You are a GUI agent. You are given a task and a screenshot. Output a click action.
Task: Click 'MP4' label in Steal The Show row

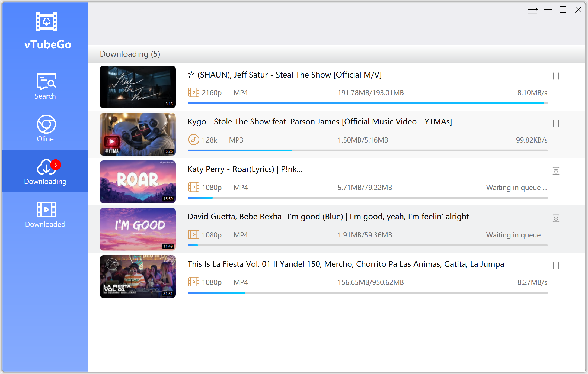point(241,93)
